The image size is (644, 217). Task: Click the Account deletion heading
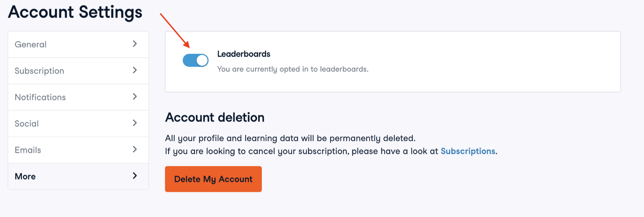coord(214,117)
